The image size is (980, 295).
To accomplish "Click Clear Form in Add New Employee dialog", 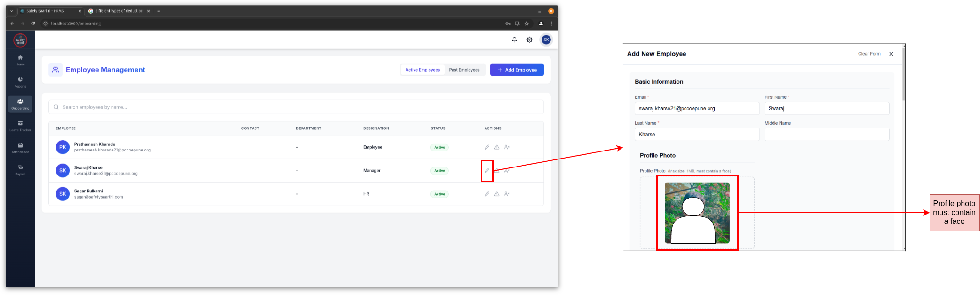I will [869, 54].
